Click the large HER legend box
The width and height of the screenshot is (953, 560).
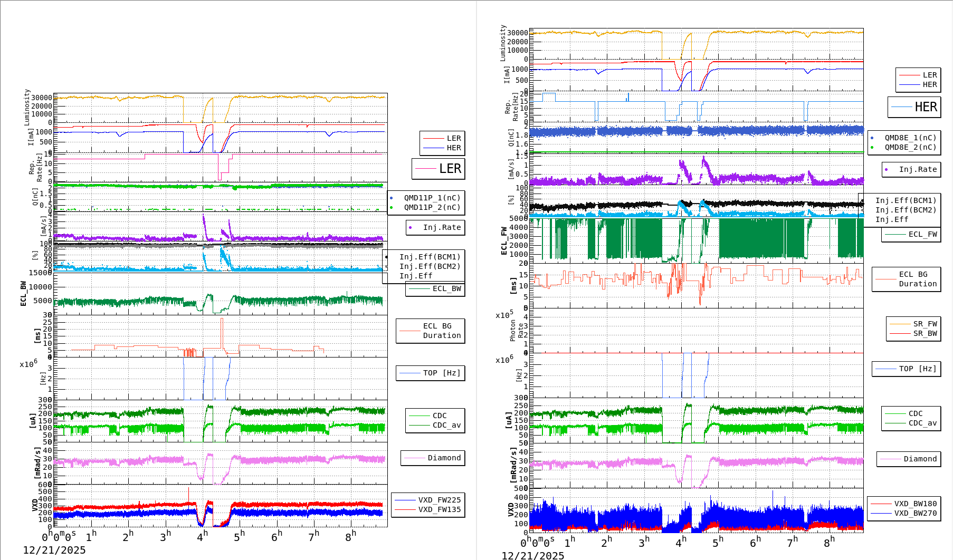pyautogui.click(x=914, y=107)
